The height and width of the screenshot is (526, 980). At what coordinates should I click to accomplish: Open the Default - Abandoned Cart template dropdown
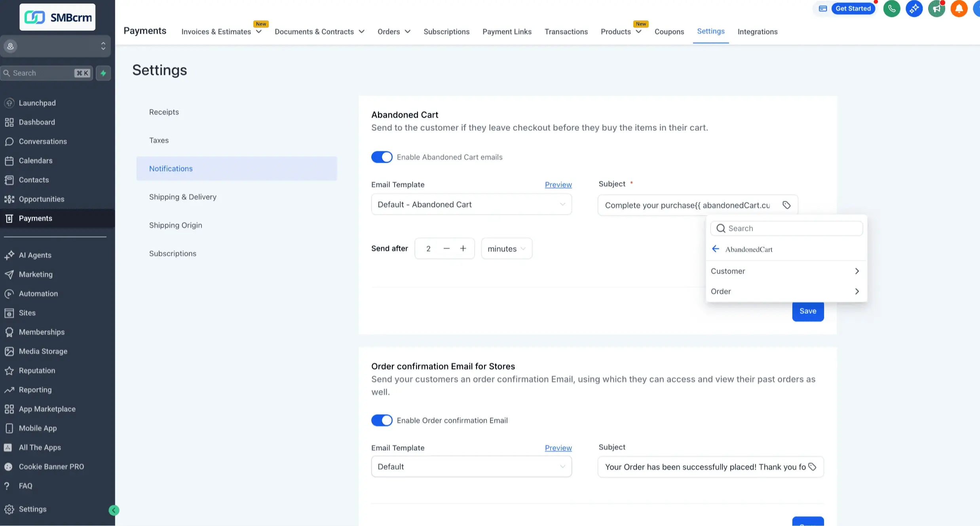(x=471, y=204)
